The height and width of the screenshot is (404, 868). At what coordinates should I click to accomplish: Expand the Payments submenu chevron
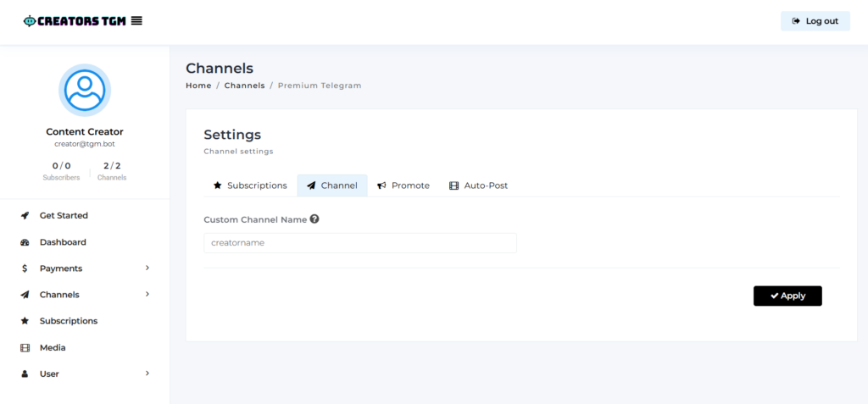tap(147, 268)
